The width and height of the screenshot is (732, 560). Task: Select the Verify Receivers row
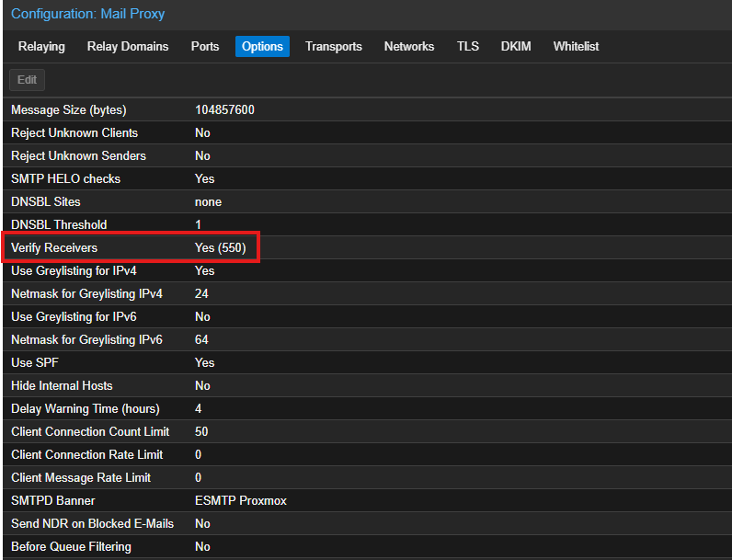(368, 247)
